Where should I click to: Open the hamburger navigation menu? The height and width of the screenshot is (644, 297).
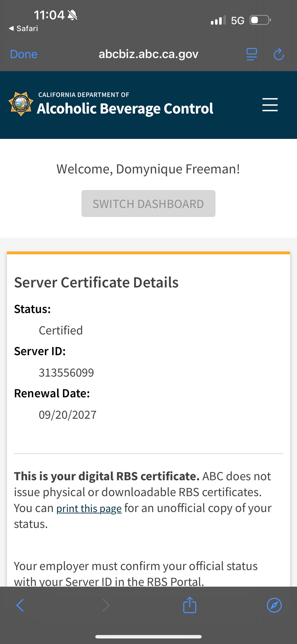pos(270,105)
